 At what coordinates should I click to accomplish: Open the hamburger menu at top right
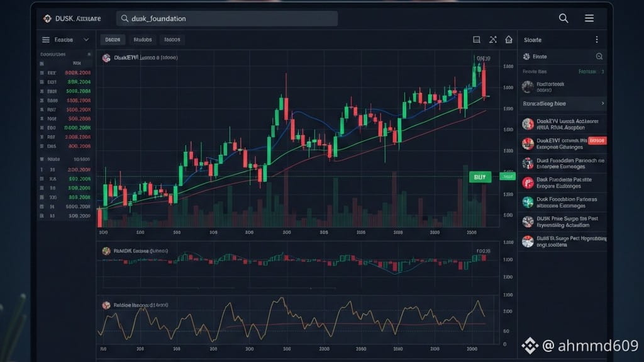pyautogui.click(x=589, y=18)
